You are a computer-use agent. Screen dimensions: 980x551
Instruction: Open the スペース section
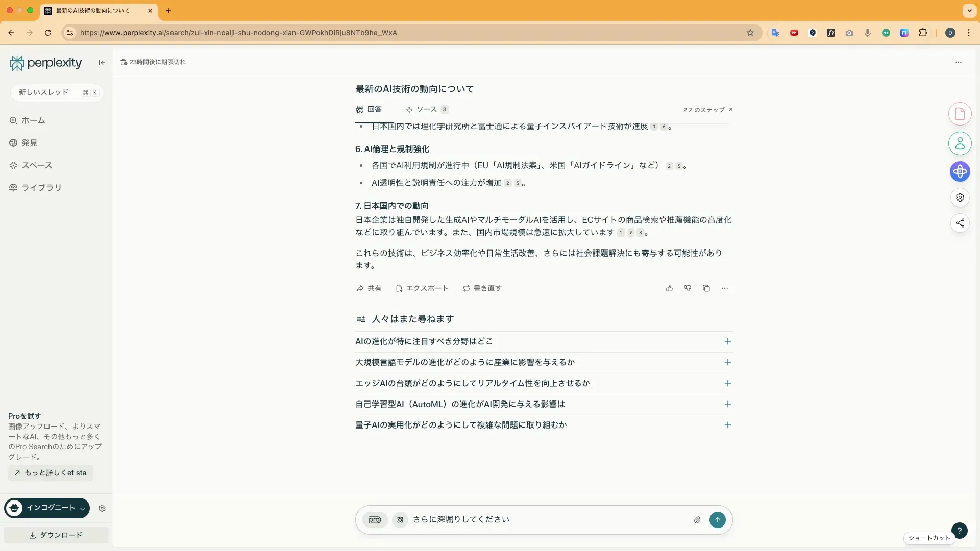coord(36,165)
